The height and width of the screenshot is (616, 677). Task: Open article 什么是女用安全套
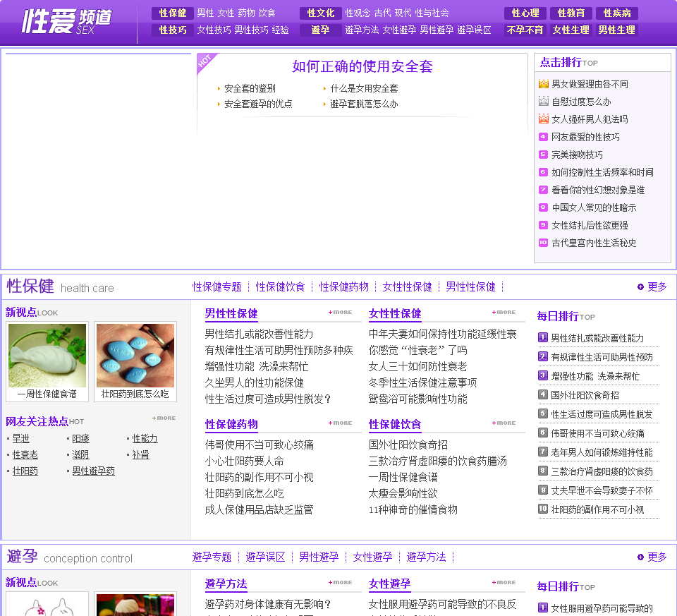click(364, 88)
